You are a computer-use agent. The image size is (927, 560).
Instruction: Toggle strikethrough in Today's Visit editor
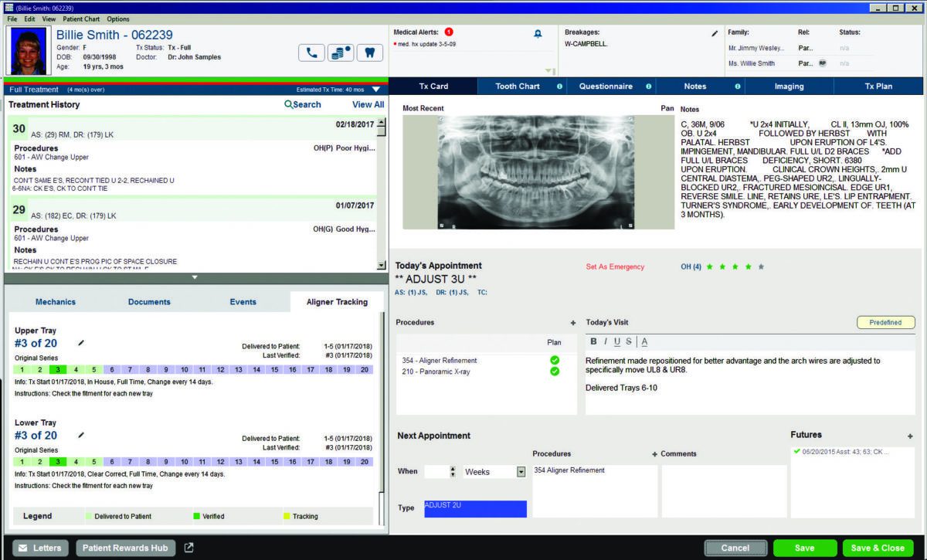pos(629,341)
